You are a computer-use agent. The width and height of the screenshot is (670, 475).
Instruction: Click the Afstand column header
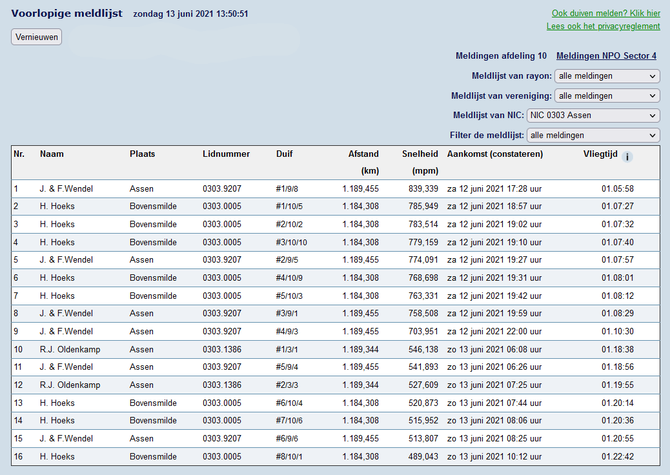click(363, 154)
